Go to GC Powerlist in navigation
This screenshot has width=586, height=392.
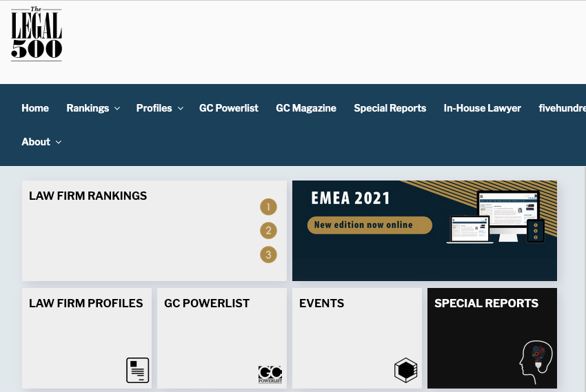click(229, 108)
